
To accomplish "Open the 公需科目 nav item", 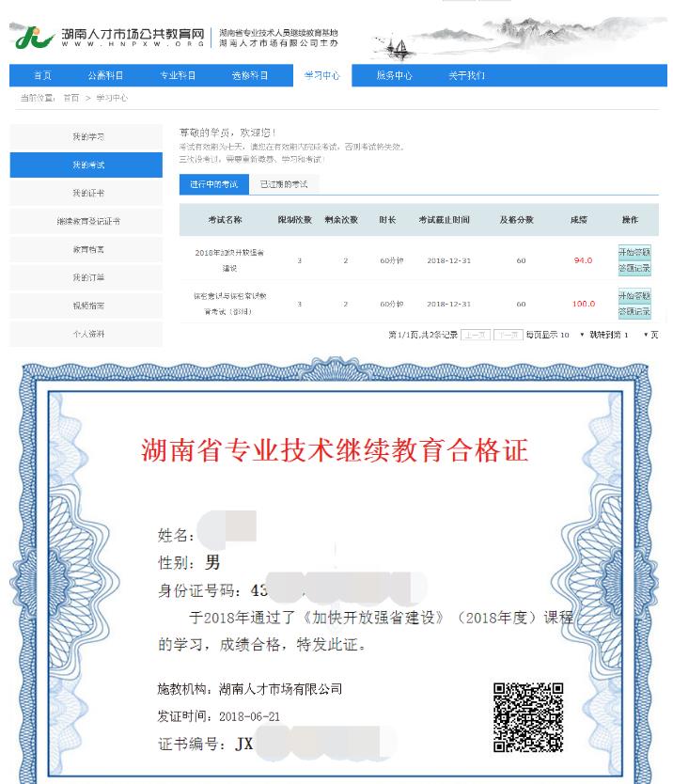I will tap(105, 75).
